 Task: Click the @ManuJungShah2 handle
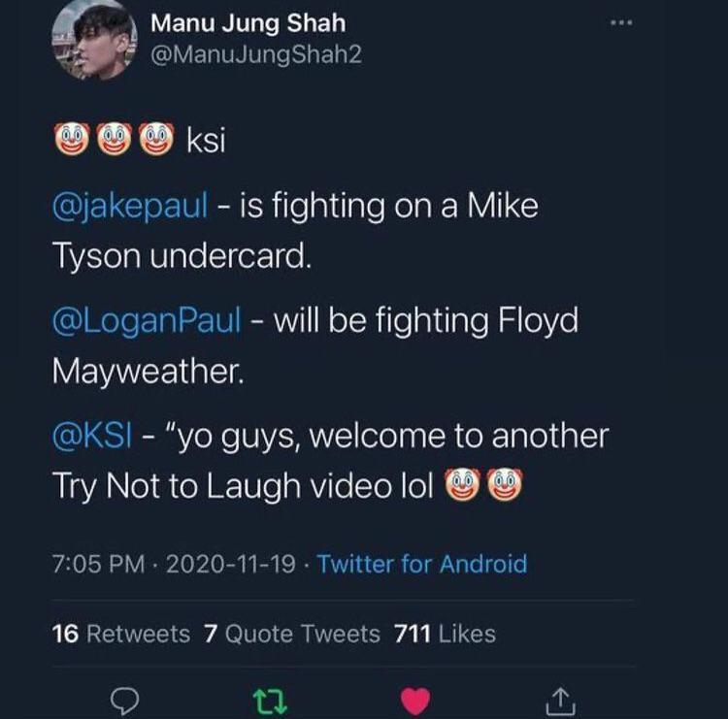click(255, 54)
